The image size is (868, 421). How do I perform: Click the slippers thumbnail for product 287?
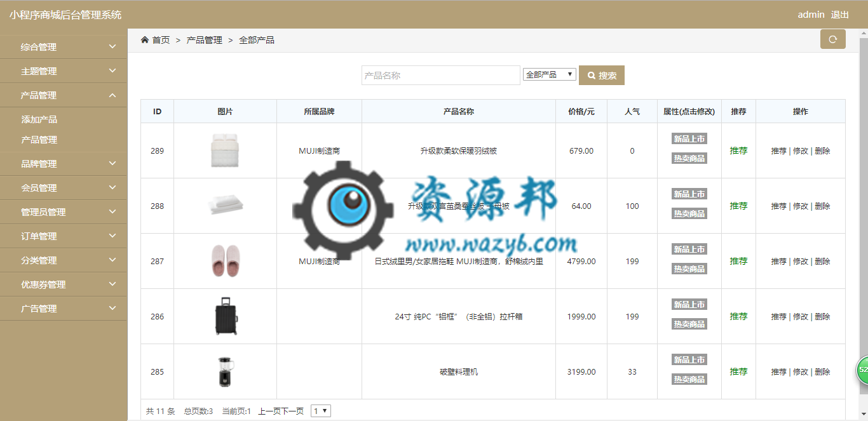pos(226,261)
